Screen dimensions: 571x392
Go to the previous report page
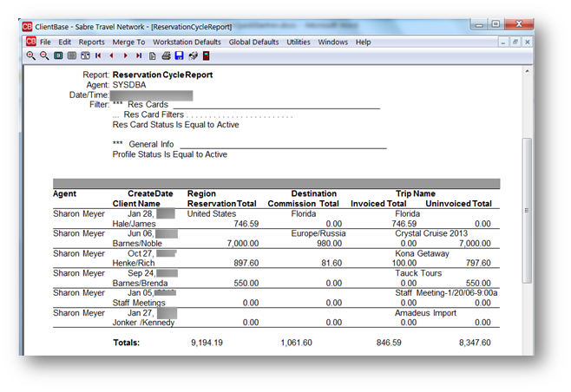[111, 56]
